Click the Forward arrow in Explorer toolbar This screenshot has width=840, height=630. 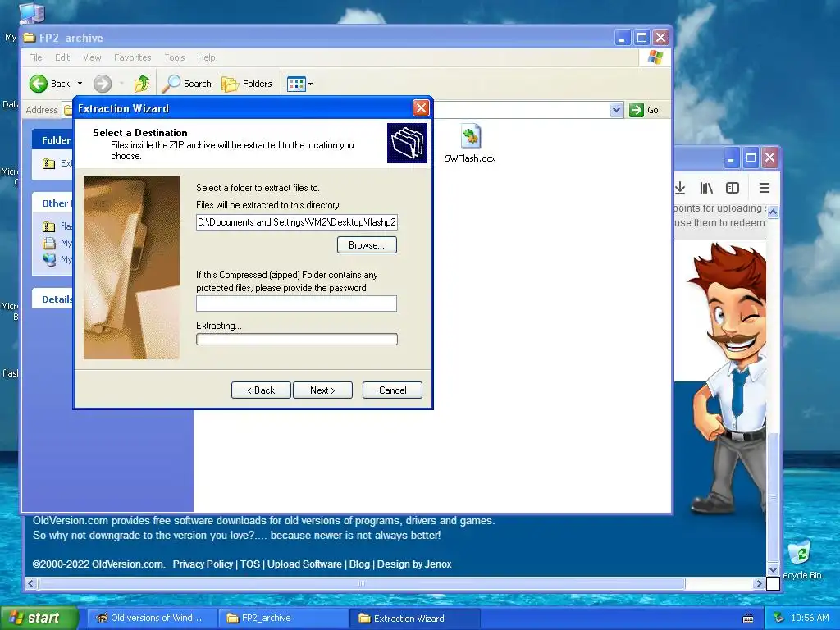[x=103, y=84]
